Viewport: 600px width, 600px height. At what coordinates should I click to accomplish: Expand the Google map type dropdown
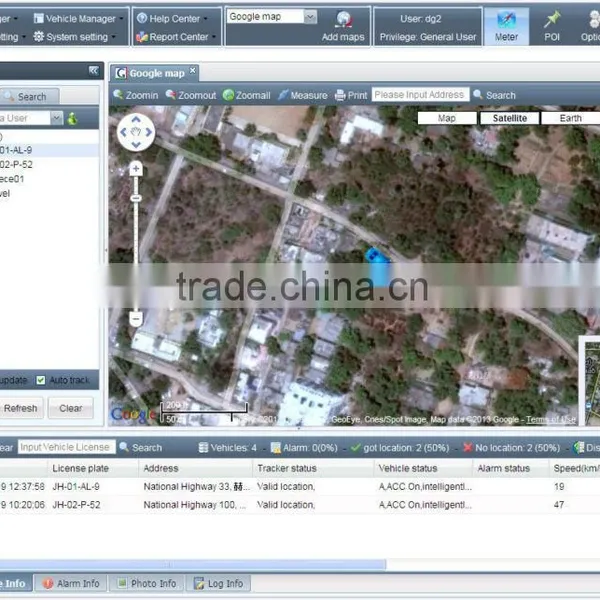click(x=310, y=17)
